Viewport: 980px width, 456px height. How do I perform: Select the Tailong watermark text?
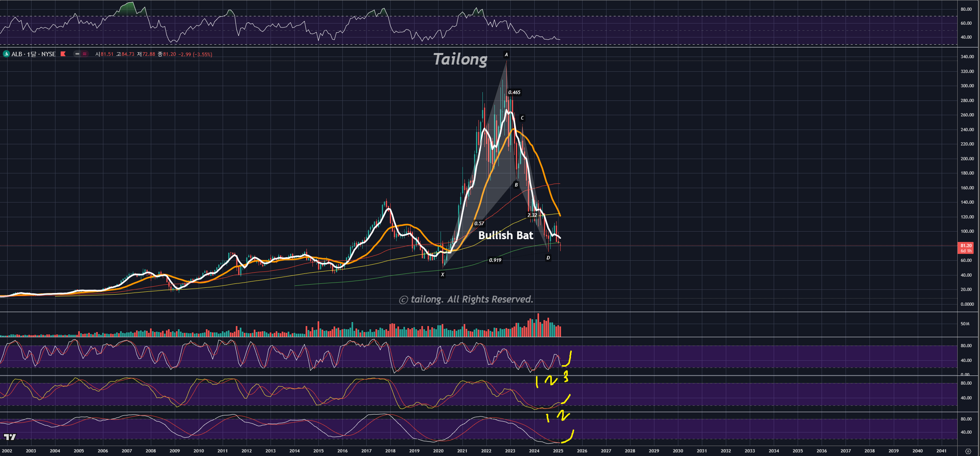(x=460, y=59)
